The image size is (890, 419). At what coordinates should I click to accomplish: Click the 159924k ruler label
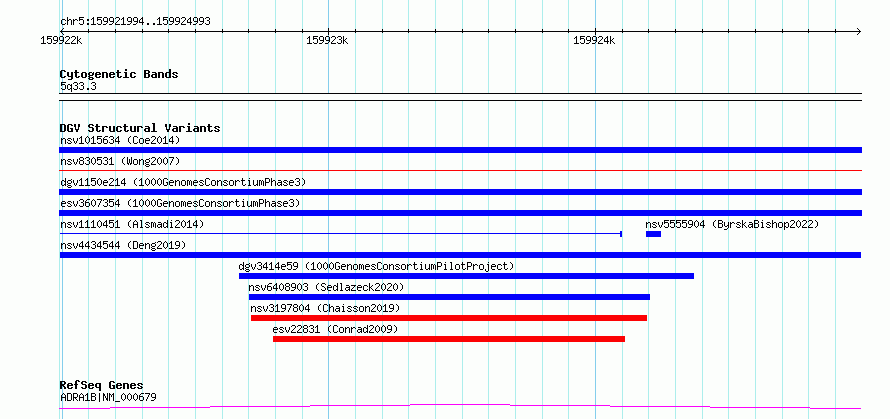coord(594,41)
